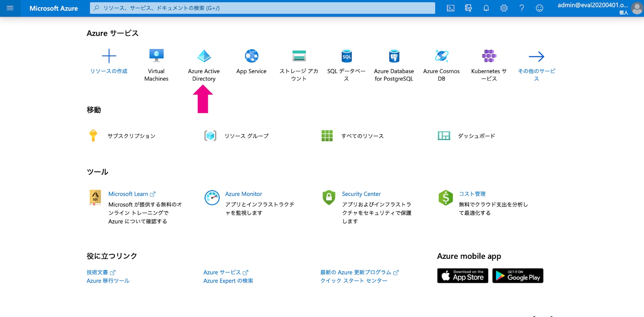Click the Microsoft Learn 101 book icon
This screenshot has width=644, height=317.
click(x=95, y=197)
